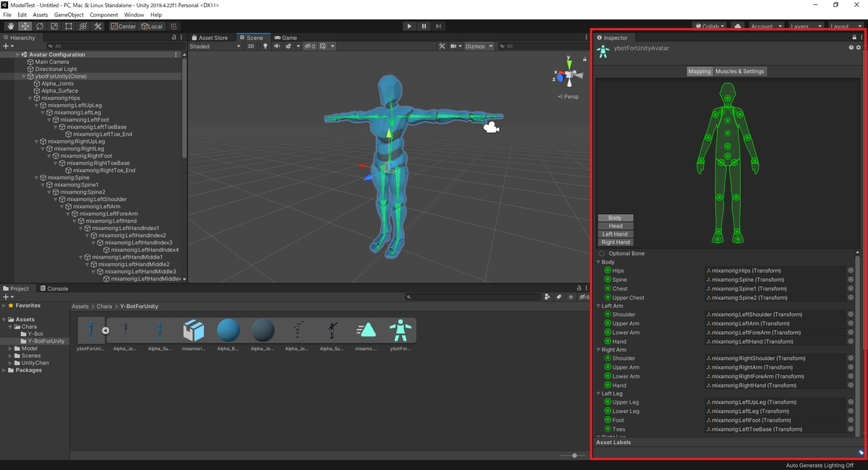This screenshot has width=868, height=470.
Task: Click the Step frame button
Action: click(438, 26)
